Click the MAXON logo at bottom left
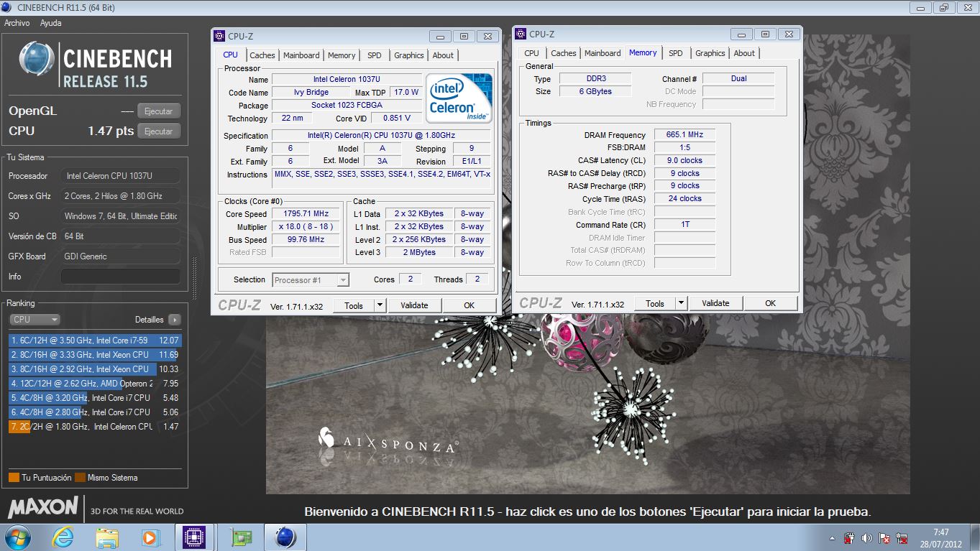 pos(42,508)
